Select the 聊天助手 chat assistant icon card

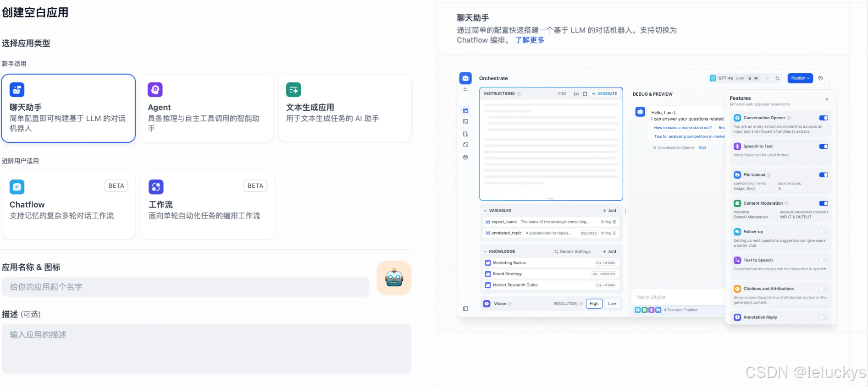(17, 90)
